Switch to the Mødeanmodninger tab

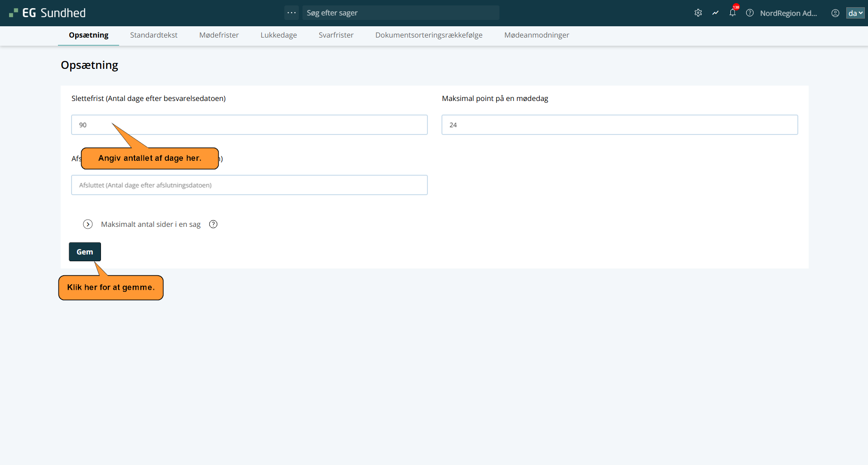click(537, 35)
